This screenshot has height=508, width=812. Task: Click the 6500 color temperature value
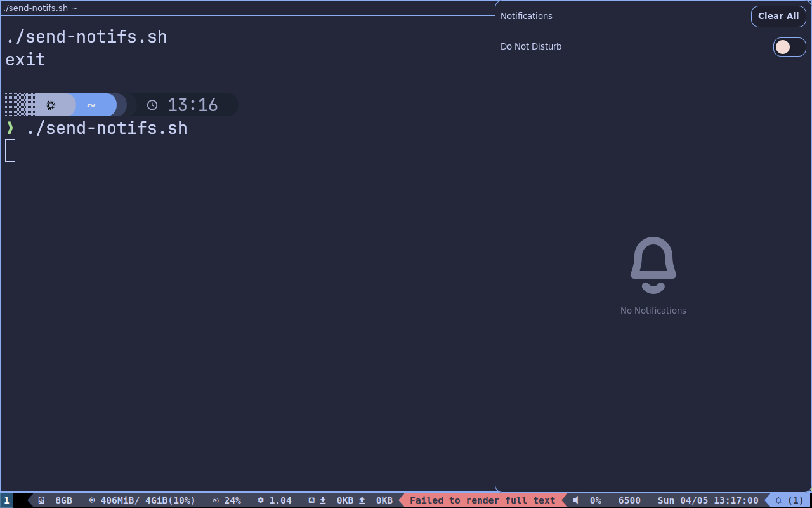point(629,500)
